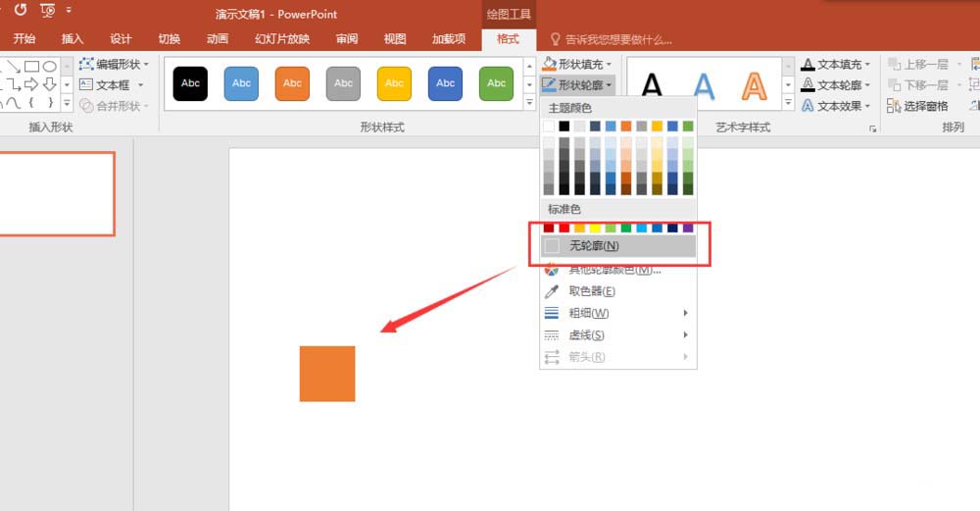This screenshot has height=511, width=980.
Task: Open the quick access toolbar customize arrow
Action: pyautogui.click(x=69, y=10)
